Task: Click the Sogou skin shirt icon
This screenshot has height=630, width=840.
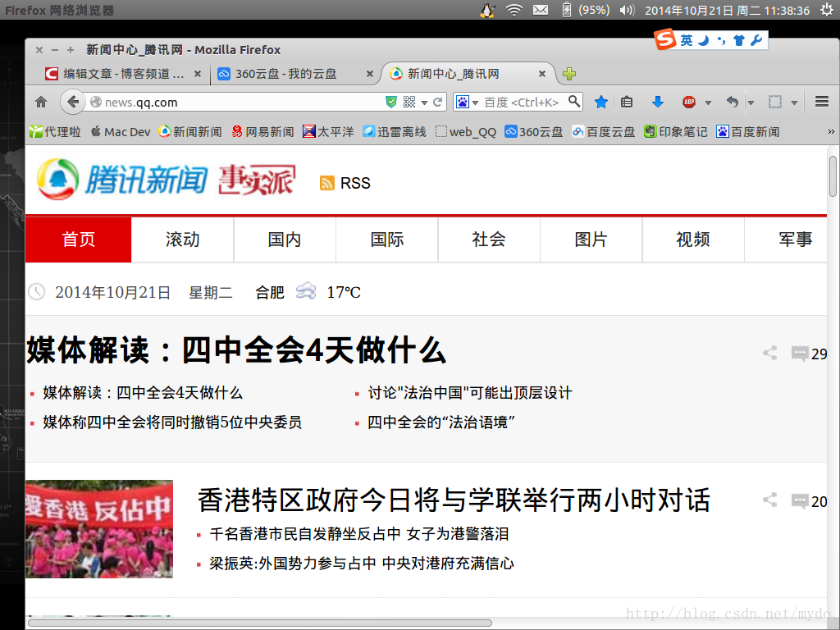Action: click(739, 40)
